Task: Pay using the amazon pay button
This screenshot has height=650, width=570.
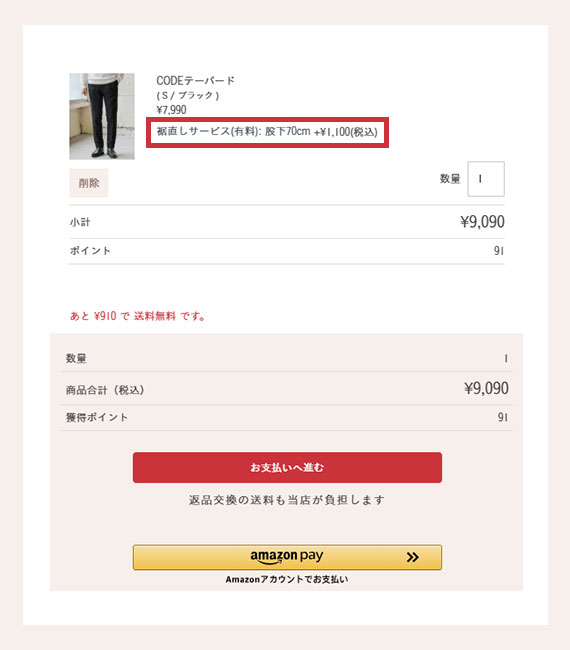Action: pyautogui.click(x=287, y=557)
